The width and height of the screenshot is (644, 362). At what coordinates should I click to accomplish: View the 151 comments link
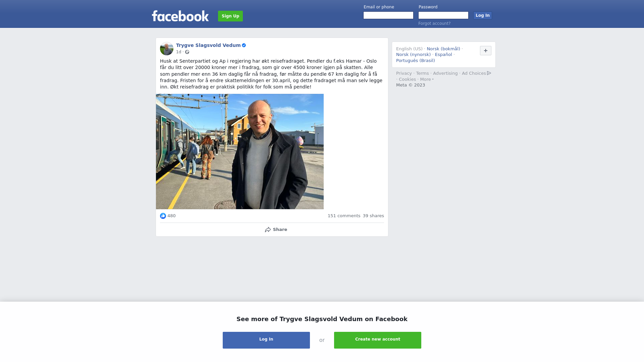coord(344,216)
